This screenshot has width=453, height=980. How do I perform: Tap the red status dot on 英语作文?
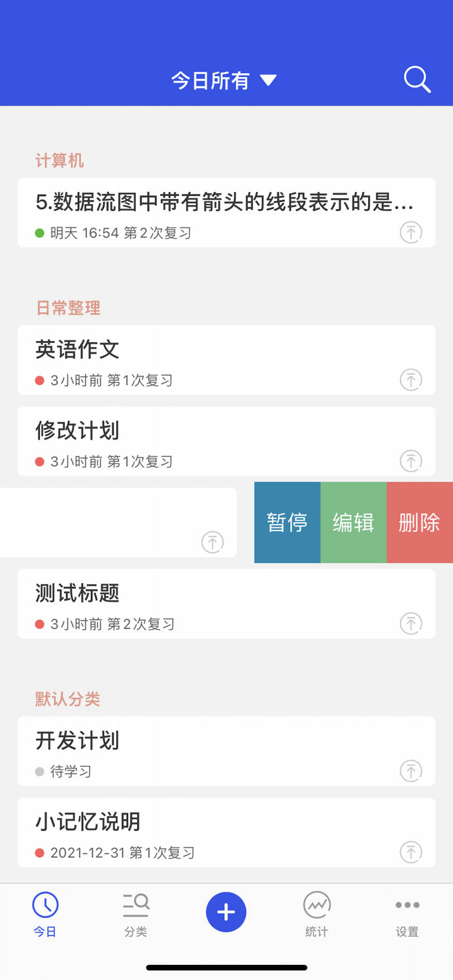coord(39,380)
